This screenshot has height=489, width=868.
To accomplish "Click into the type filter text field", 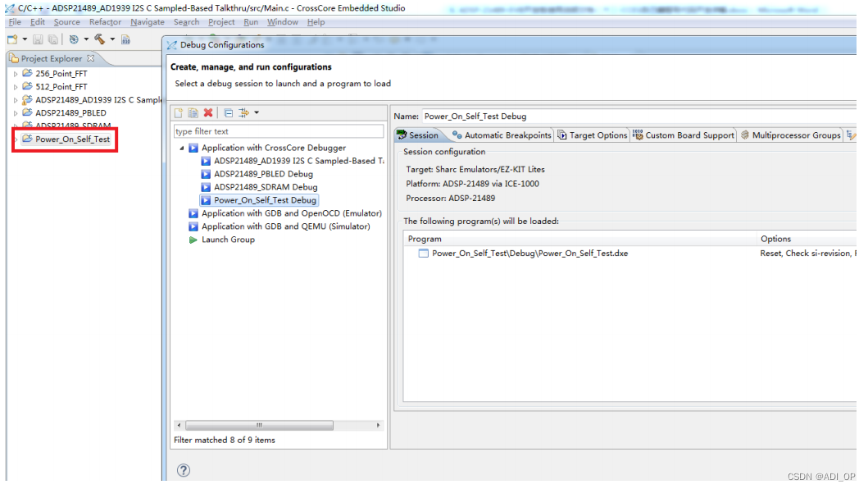I will pyautogui.click(x=279, y=131).
